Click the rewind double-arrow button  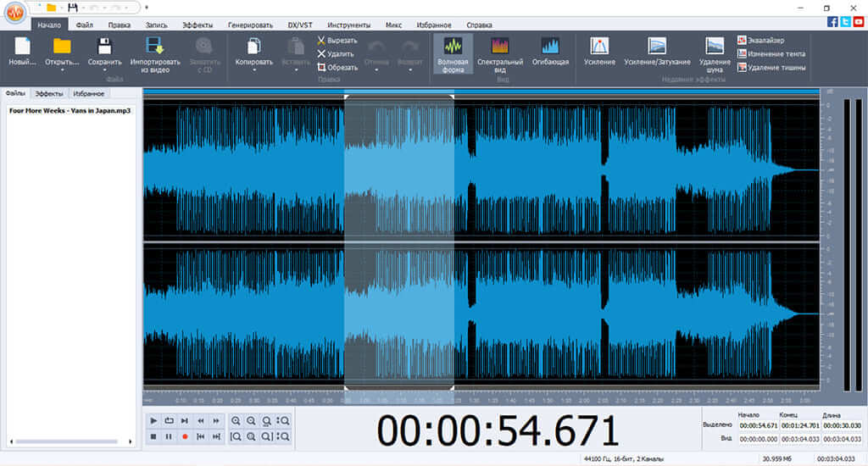(x=200, y=421)
